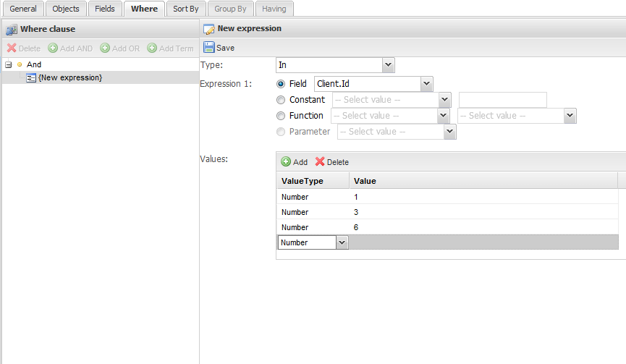Click the Add Term green plus icon
The width and height of the screenshot is (626, 364).
click(x=152, y=48)
